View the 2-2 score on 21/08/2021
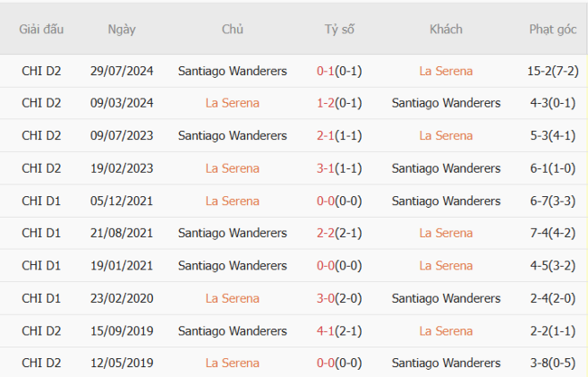Image resolution: width=588 pixels, height=377 pixels. pyautogui.click(x=327, y=233)
